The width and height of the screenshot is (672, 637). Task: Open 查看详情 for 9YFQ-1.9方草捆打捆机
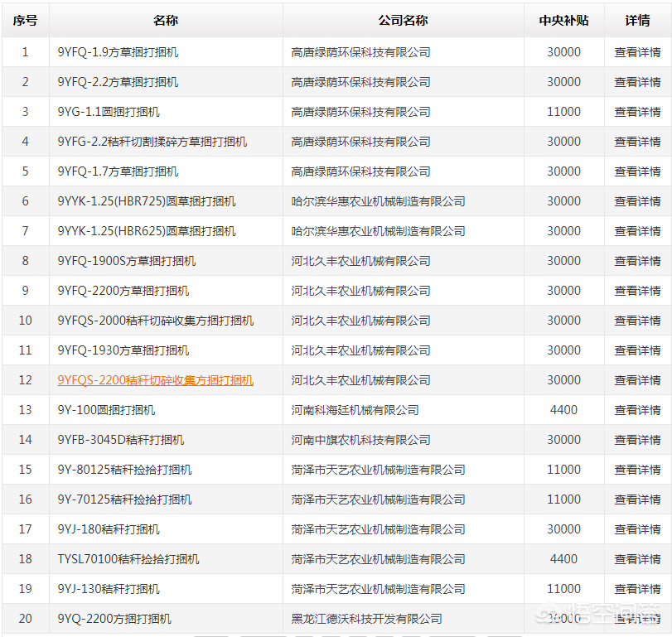[x=637, y=52]
